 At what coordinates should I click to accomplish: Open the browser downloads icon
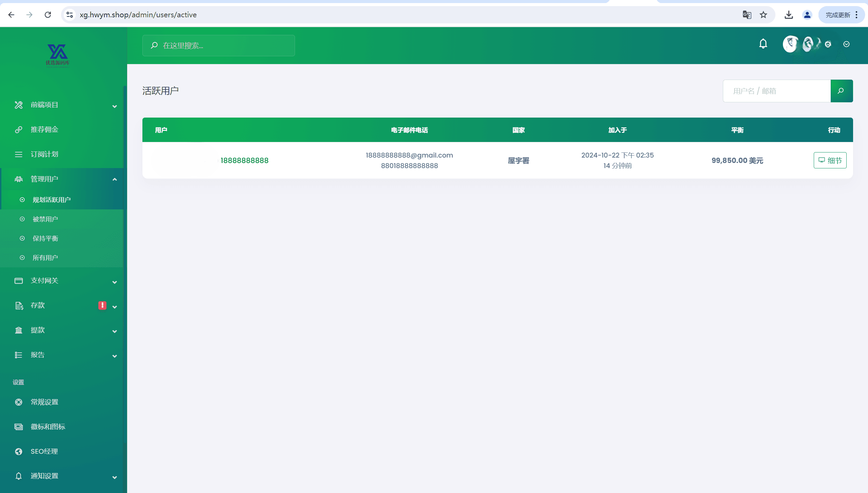(x=789, y=15)
